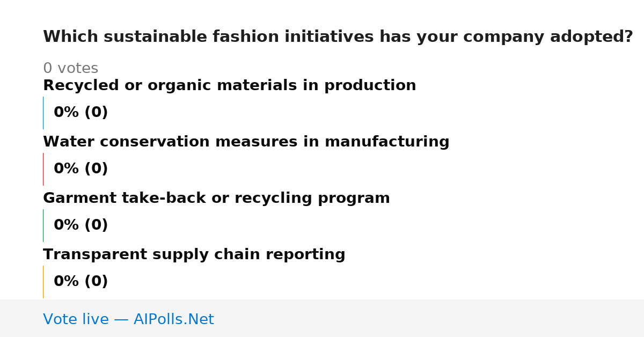Click 0% (0) result under Water conservation

[x=80, y=169]
